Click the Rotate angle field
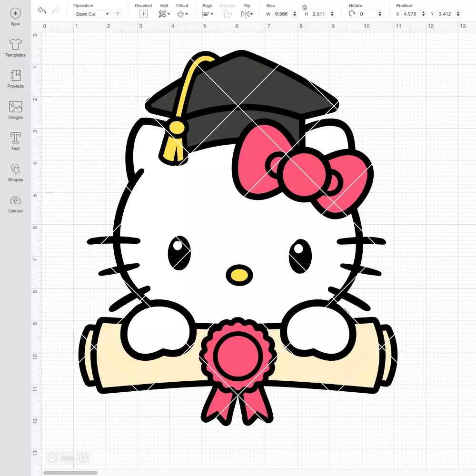476x476 pixels. point(367,14)
